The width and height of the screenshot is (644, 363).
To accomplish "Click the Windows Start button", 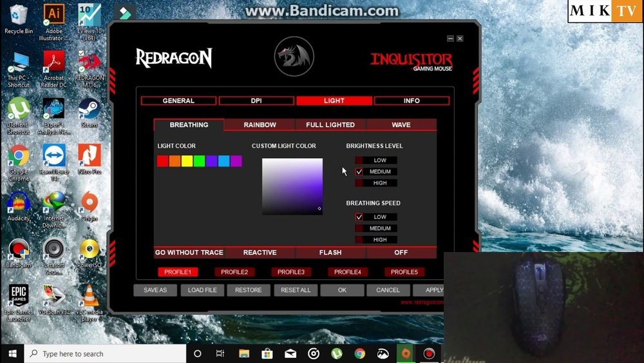I will tap(12, 353).
